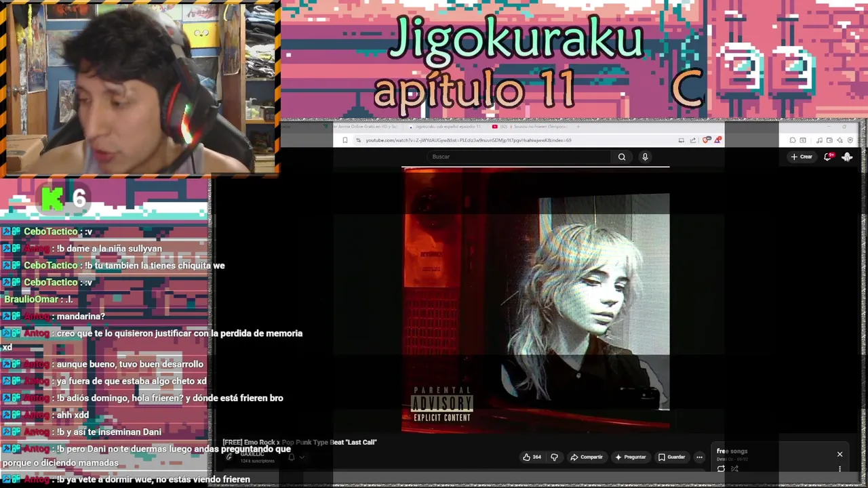Click the GAXILLIC channel avatar

pyautogui.click(x=229, y=457)
